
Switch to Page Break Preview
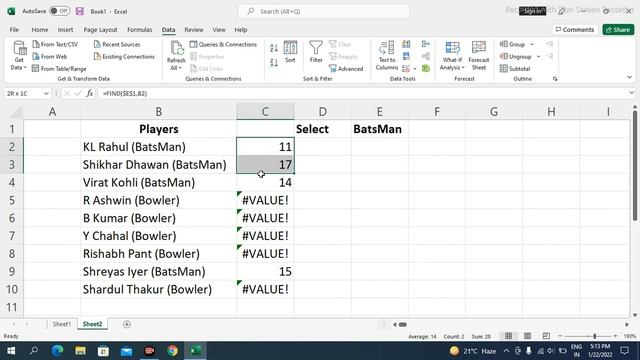[x=546, y=336]
